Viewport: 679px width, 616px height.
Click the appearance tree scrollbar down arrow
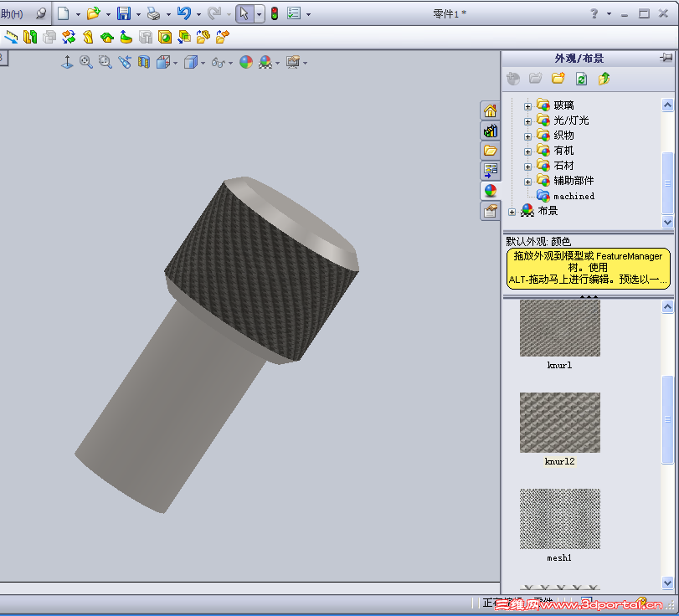pyautogui.click(x=667, y=222)
